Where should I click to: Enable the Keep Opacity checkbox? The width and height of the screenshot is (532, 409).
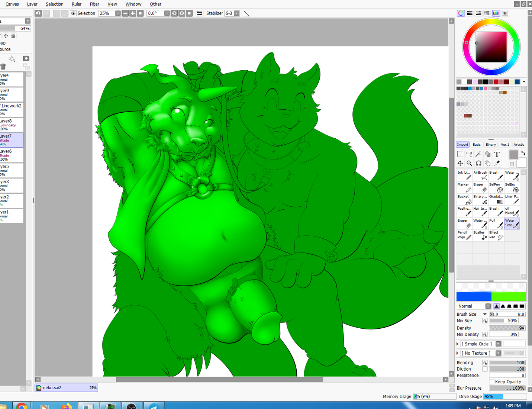491,382
